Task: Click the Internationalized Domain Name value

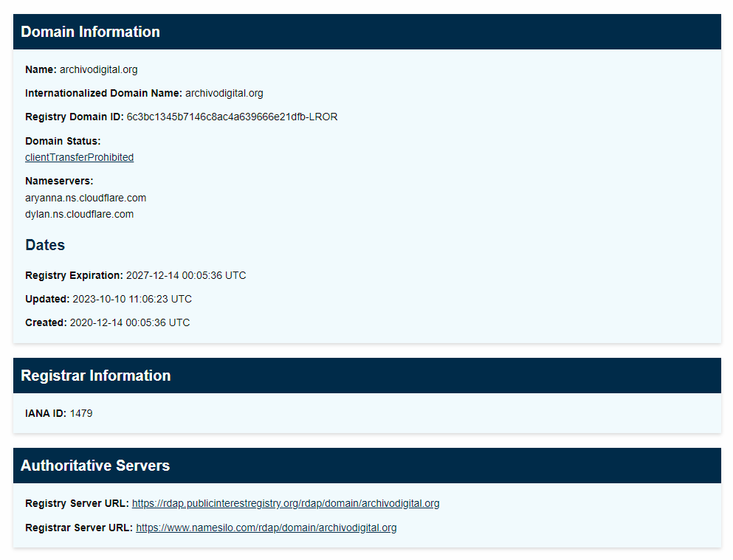Action: 224,94
